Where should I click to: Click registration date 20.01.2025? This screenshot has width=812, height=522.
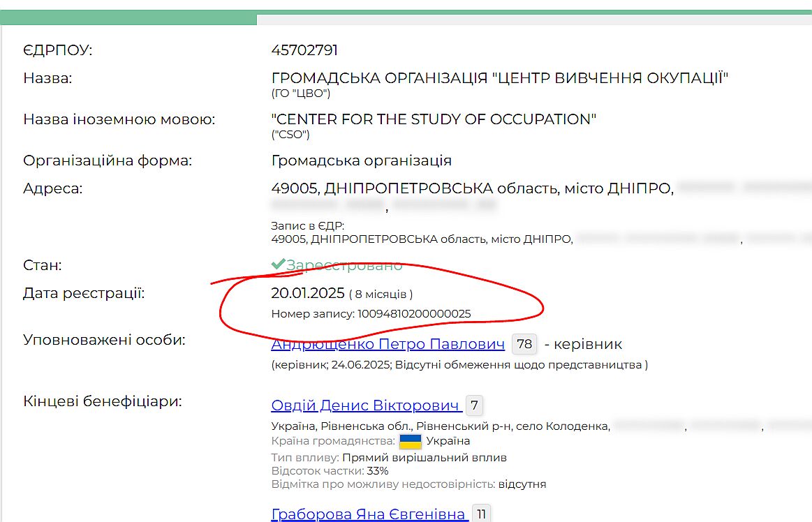[x=307, y=294]
